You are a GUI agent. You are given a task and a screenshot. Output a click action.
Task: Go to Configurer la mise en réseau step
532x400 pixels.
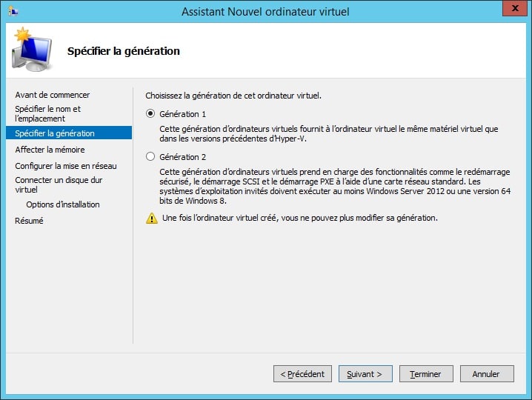(x=66, y=166)
